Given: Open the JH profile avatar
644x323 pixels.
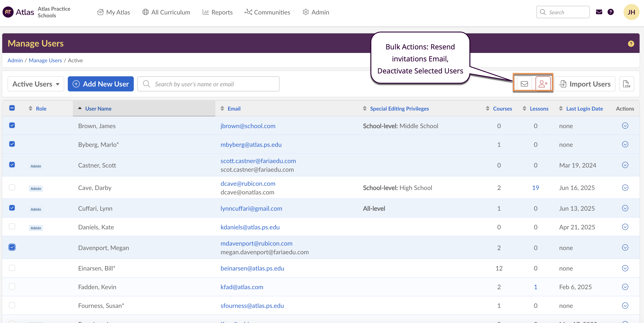Looking at the screenshot, I should (631, 12).
